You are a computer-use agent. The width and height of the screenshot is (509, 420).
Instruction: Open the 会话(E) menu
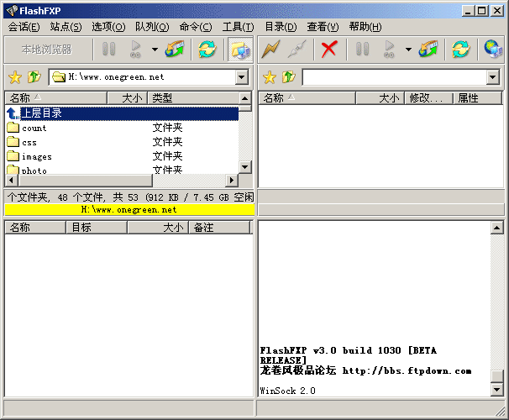click(24, 27)
